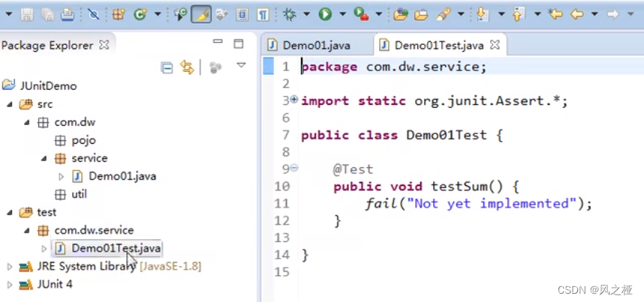Screen dimensions: 644x302
Task: Expand the Demo01.java tree node arrow
Action: (x=62, y=176)
